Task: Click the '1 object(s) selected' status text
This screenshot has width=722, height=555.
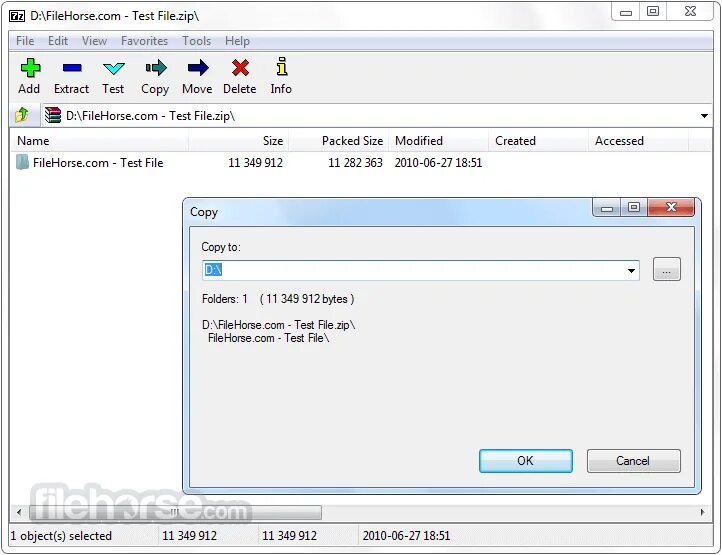Action: pos(61,536)
